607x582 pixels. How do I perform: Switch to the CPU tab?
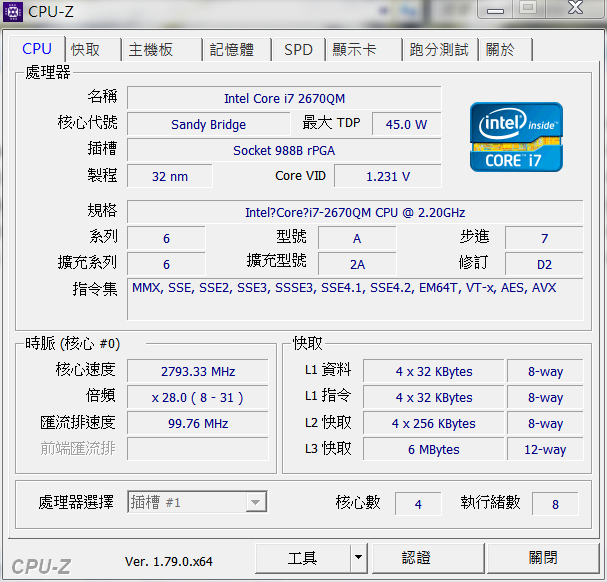tap(37, 49)
